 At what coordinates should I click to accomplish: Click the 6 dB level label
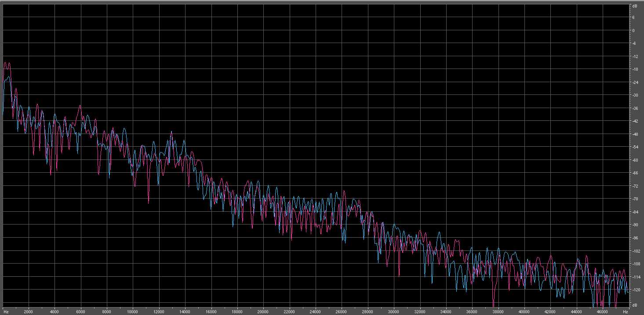tap(633, 18)
